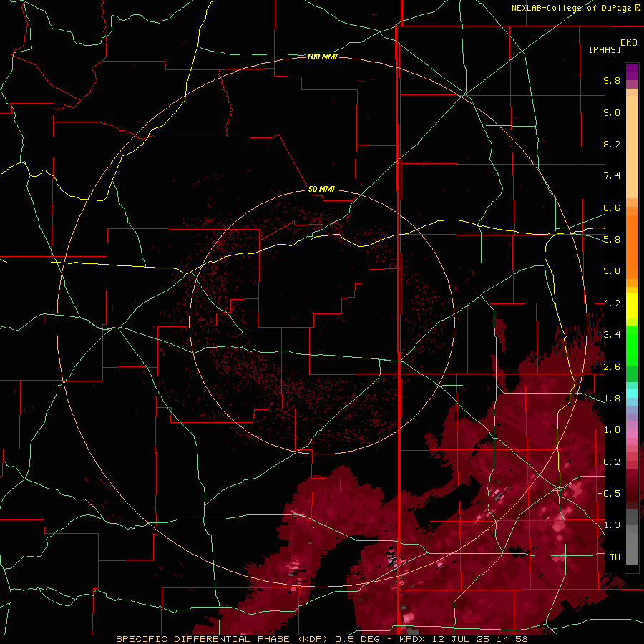
Task: Click the 8.2 legend value
Action: [x=612, y=144]
